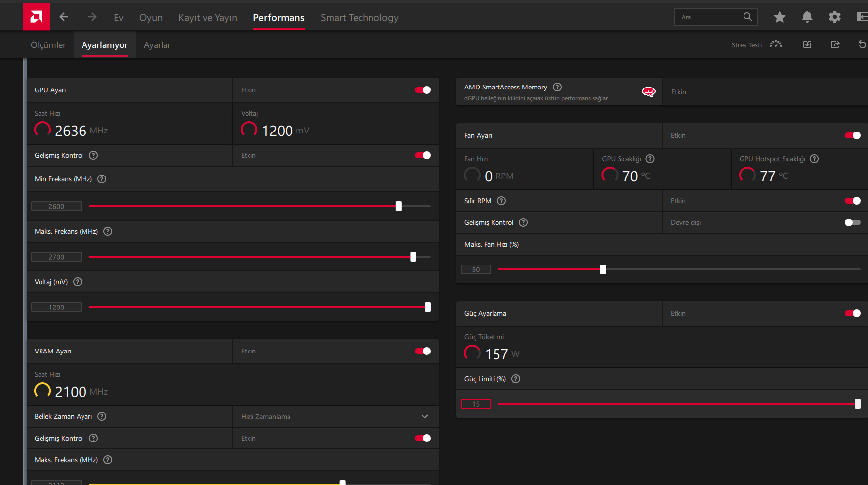
Task: Click the reset undo arrow icon
Action: tap(862, 44)
